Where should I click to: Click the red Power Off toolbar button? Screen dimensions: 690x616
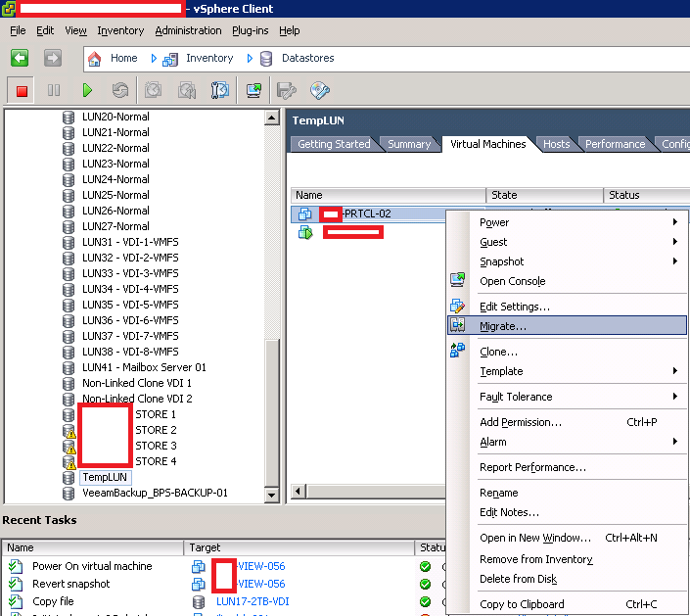tap(22, 91)
